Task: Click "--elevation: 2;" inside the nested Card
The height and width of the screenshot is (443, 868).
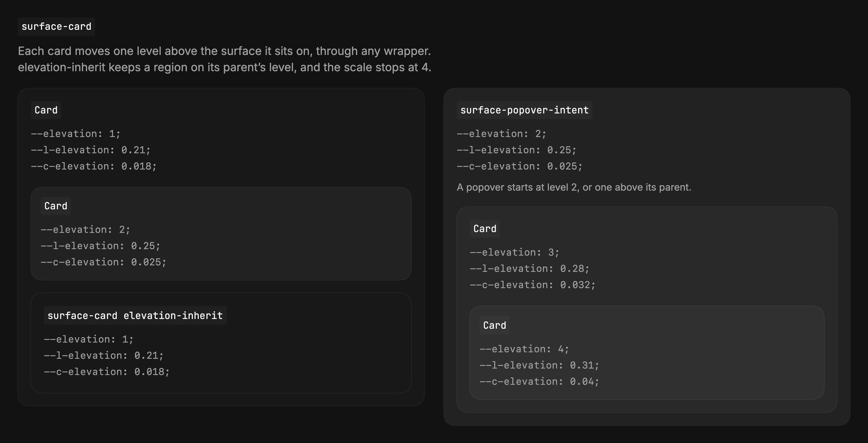Action: [86, 229]
